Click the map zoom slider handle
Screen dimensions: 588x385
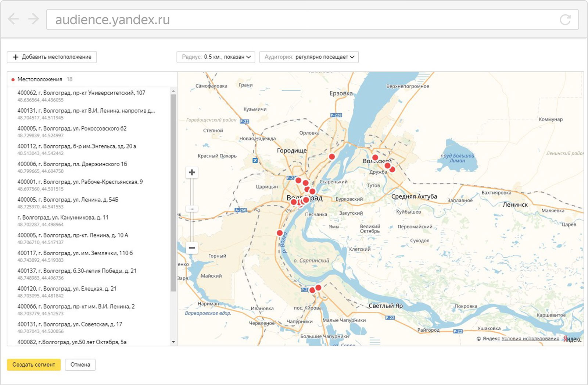click(x=192, y=208)
